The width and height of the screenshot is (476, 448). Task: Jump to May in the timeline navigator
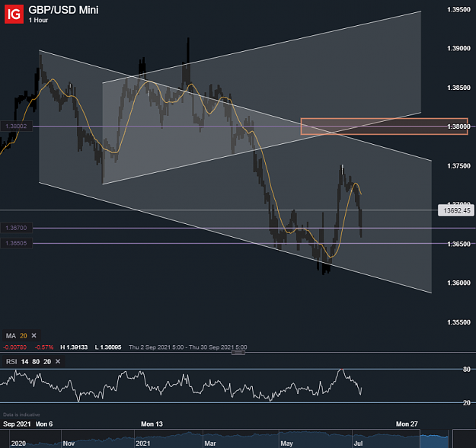[x=286, y=443]
